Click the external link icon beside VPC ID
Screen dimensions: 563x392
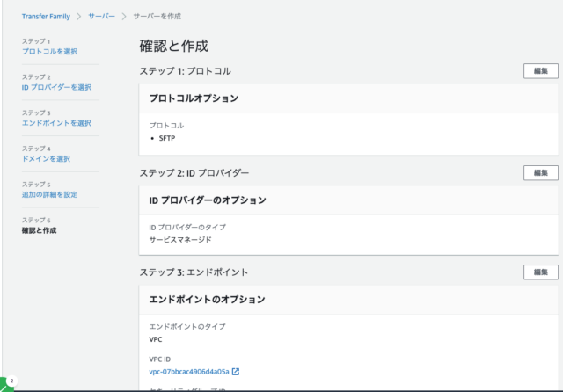click(236, 372)
